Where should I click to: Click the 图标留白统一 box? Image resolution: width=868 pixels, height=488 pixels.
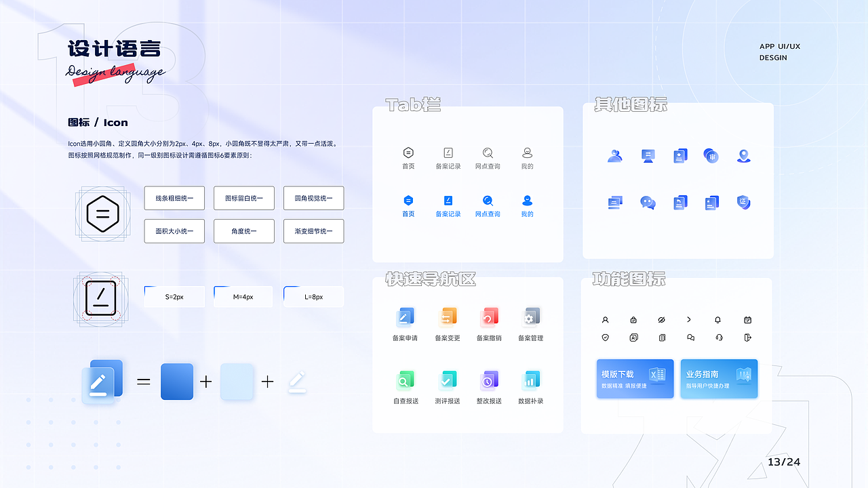244,198
